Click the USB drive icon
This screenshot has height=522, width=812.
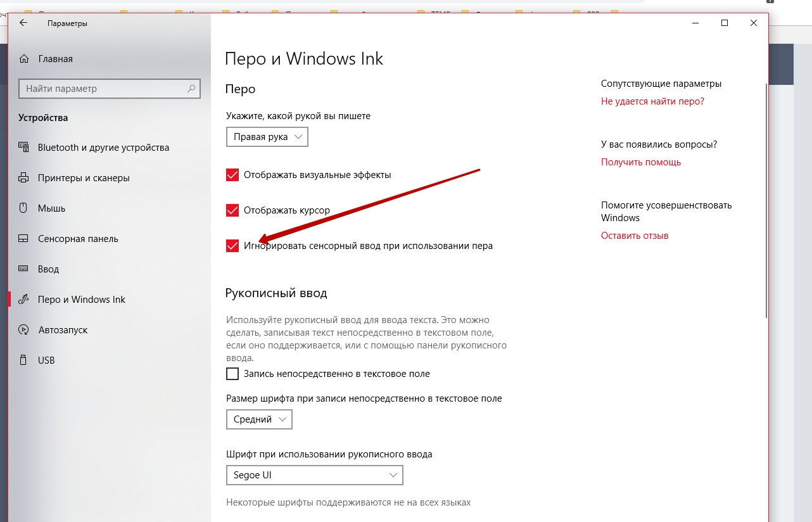click(x=23, y=360)
